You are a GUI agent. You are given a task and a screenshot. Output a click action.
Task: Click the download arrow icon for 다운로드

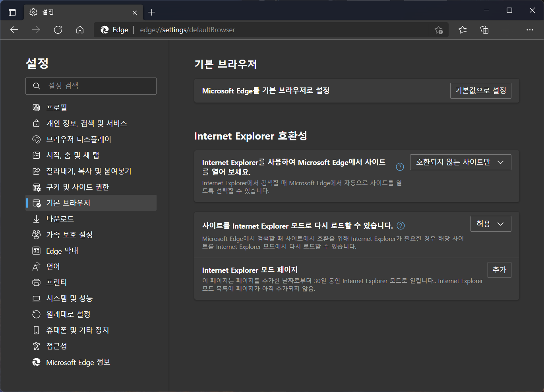[36, 219]
